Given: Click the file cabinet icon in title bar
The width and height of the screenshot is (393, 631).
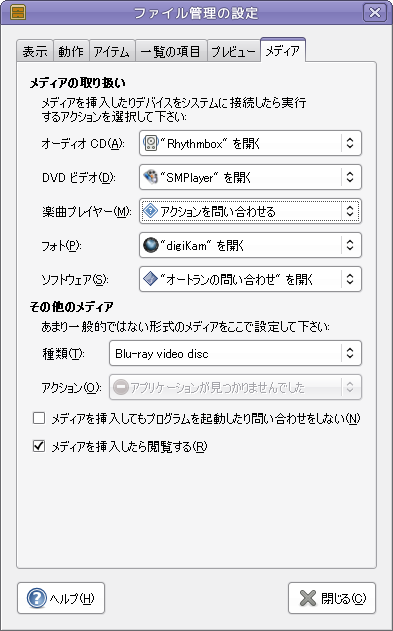Looking at the screenshot, I should (18, 12).
